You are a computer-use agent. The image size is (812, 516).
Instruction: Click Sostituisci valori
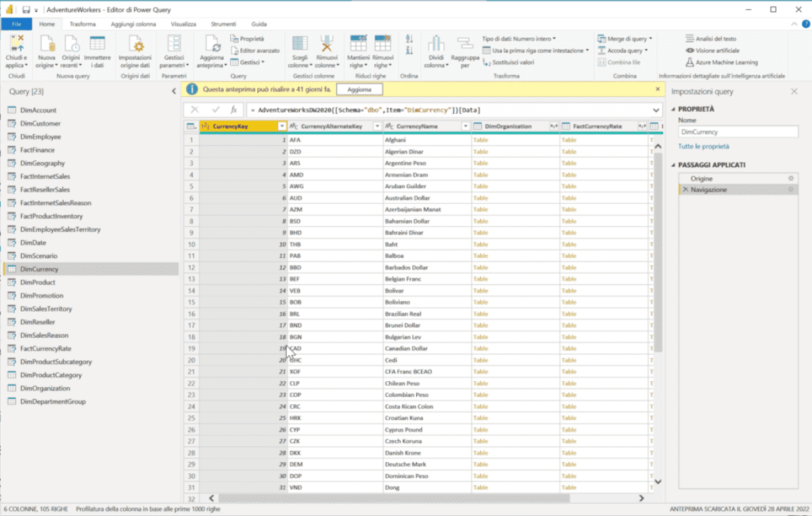(508, 62)
